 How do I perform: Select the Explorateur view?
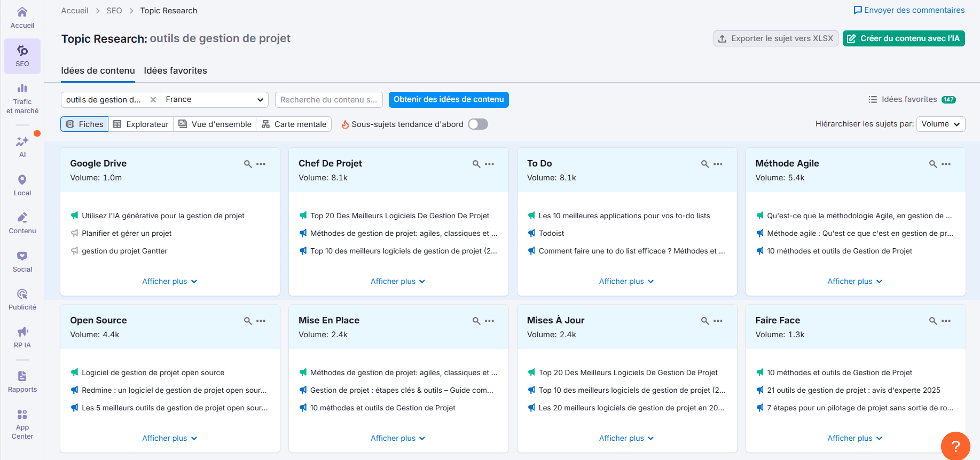tap(141, 124)
